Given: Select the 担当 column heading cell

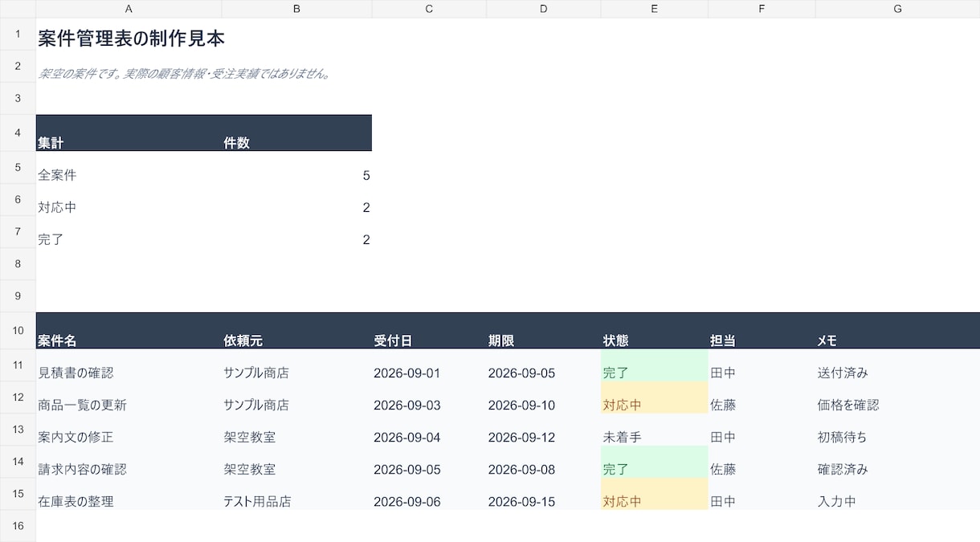Looking at the screenshot, I should (x=762, y=331).
